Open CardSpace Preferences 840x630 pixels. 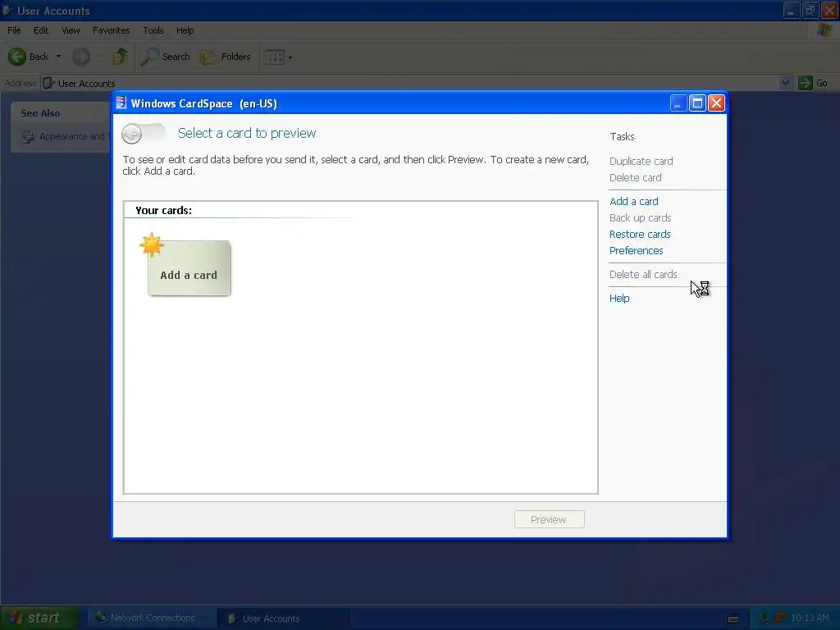pos(636,251)
